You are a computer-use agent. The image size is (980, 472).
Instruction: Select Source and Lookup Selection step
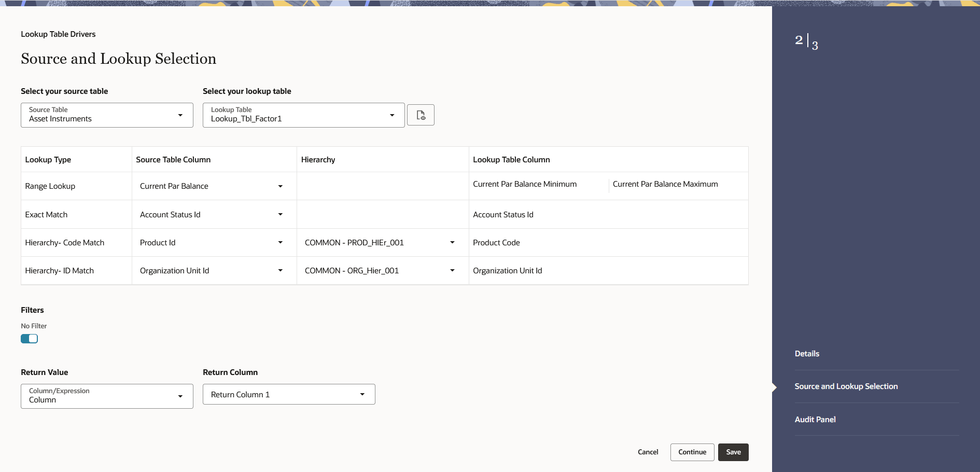tap(846, 386)
